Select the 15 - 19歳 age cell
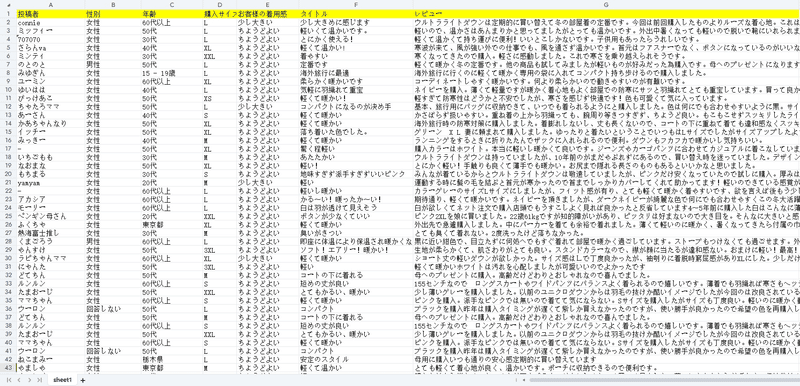 pyautogui.click(x=172, y=73)
